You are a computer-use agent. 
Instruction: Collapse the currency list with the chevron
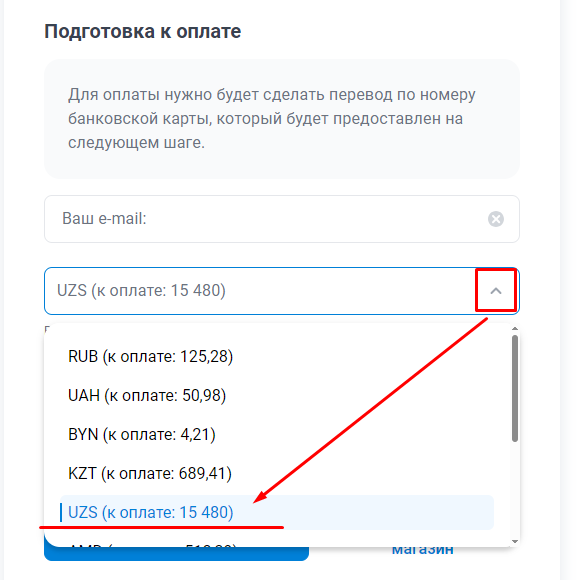click(x=496, y=291)
